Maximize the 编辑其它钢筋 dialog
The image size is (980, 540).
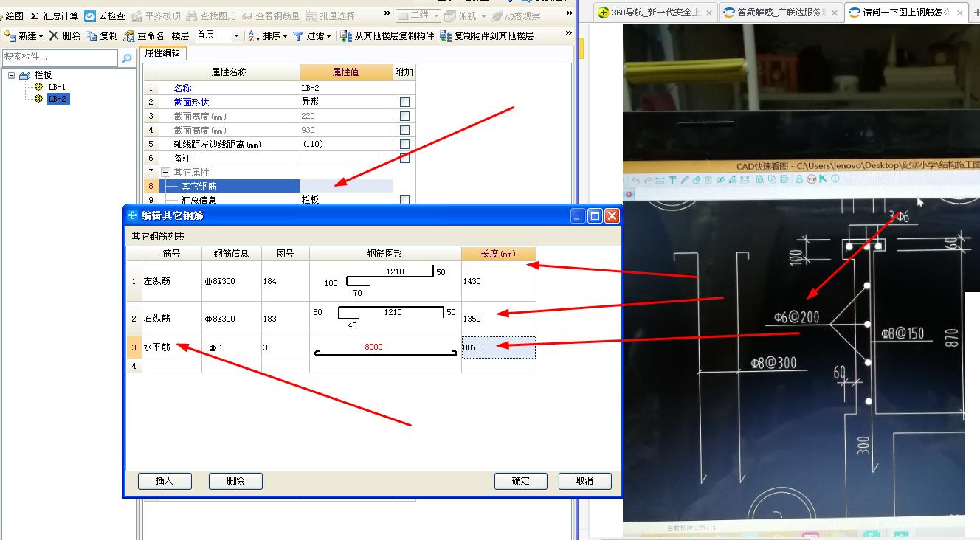595,215
